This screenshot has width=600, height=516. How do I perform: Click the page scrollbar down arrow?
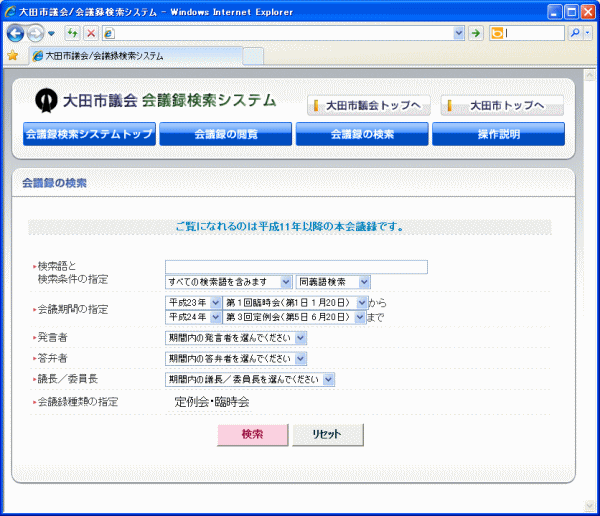pos(589,506)
